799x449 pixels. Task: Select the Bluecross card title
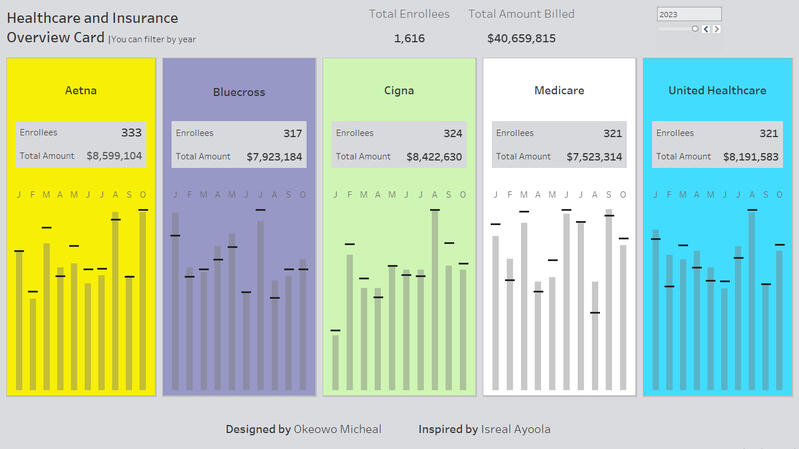tap(239, 92)
